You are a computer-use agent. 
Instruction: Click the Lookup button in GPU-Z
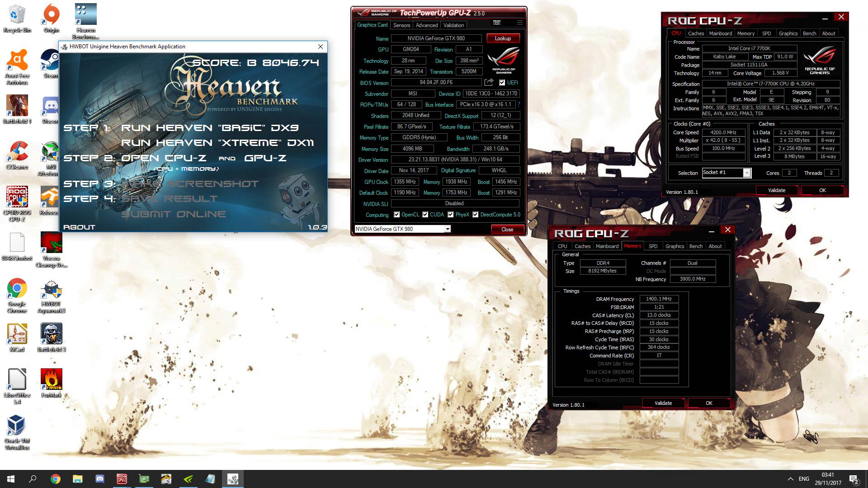(x=503, y=38)
